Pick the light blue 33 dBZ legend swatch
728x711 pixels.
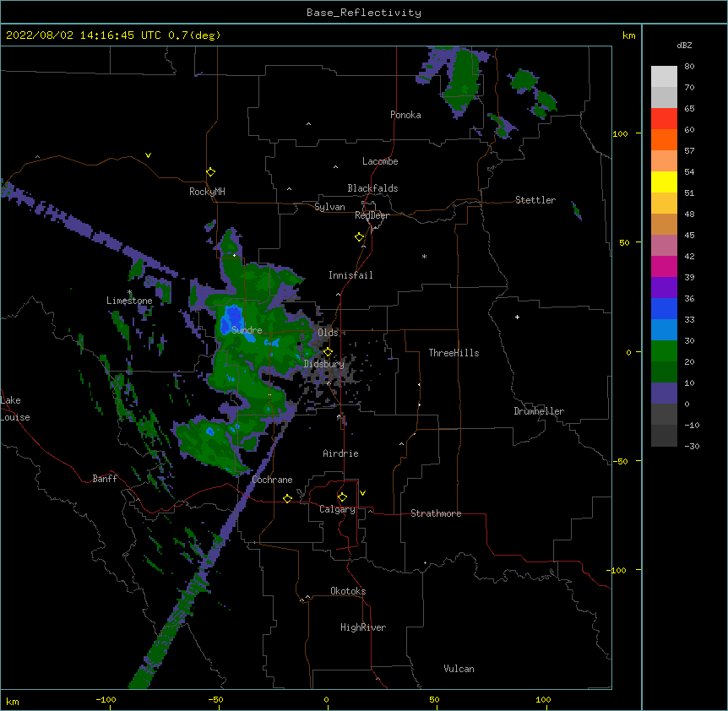click(664, 329)
